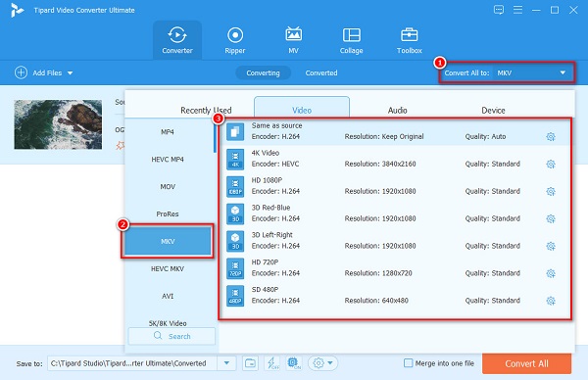Expand the Add Files dropdown arrow
Screen dimensions: 588x380
point(71,73)
